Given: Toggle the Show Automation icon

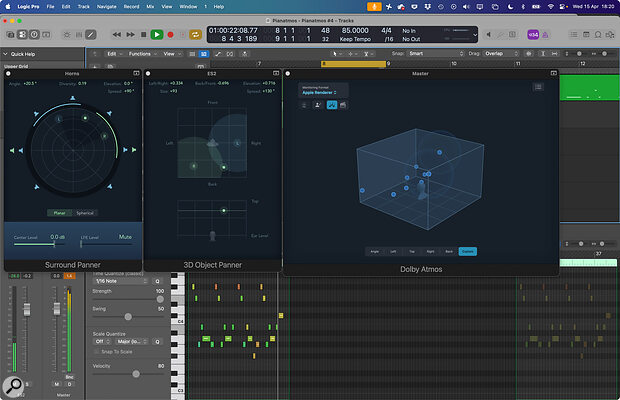Looking at the screenshot, I should 218,54.
